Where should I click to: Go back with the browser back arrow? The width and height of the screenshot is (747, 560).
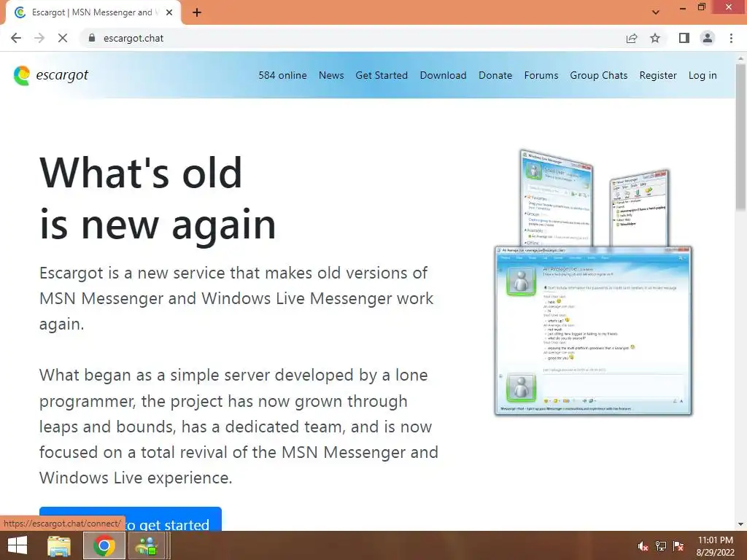16,38
